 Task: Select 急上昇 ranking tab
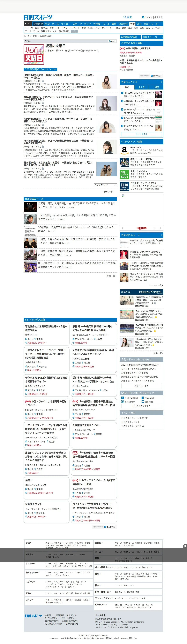click(x=141, y=87)
